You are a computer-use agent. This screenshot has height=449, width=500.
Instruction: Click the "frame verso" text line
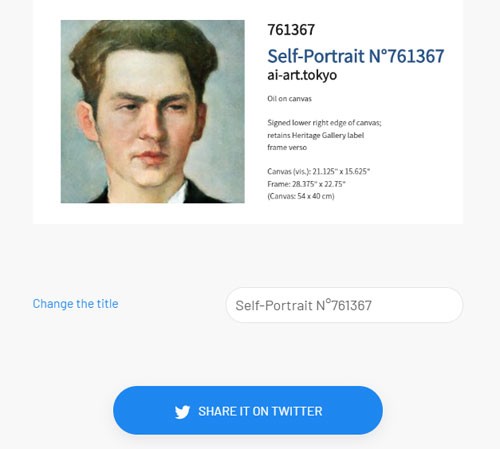click(287, 147)
